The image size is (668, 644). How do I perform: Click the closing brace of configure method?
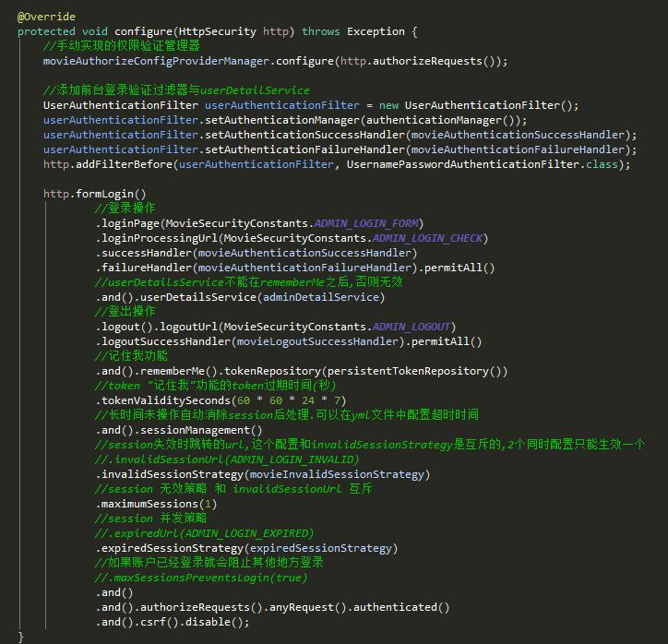click(21, 637)
